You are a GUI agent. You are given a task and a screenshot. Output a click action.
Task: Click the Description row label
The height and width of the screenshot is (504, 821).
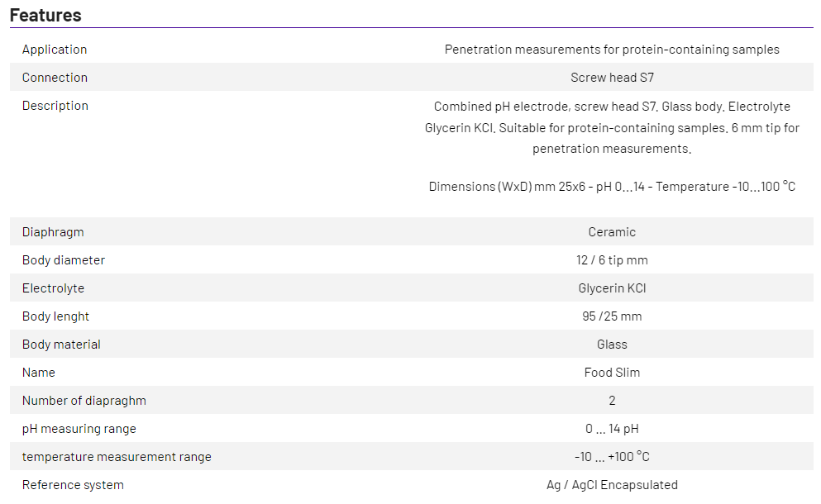[x=55, y=106]
